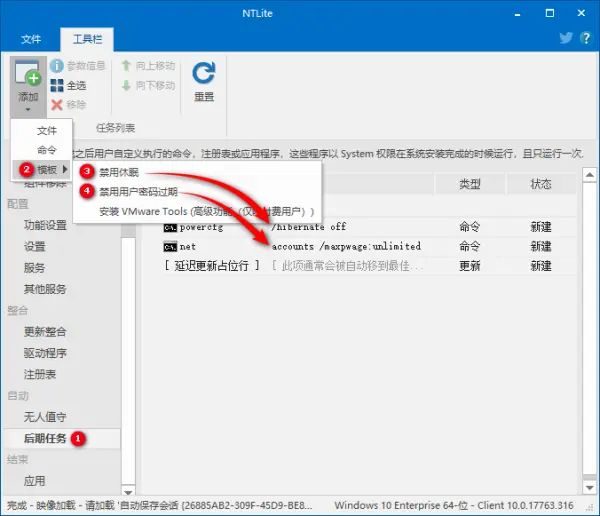
Task: Select the 禁用用户密码过期 template
Action: [x=139, y=191]
